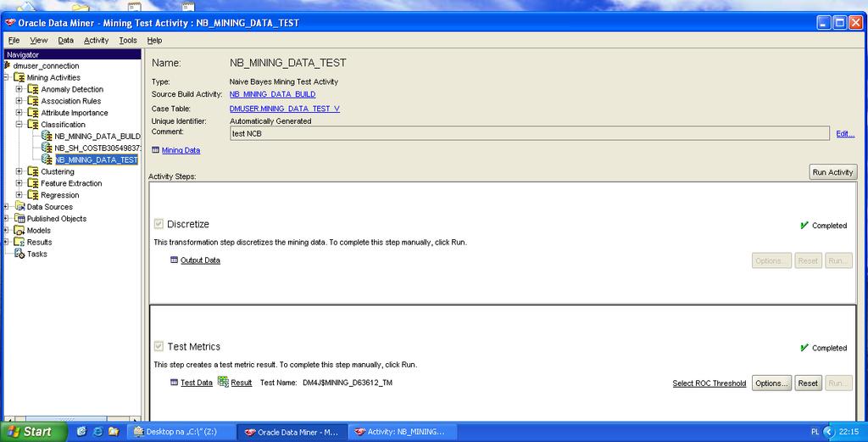Open the NB_MINING_DATA_BUILD source activity link
This screenshot has height=442, width=868.
[272, 94]
